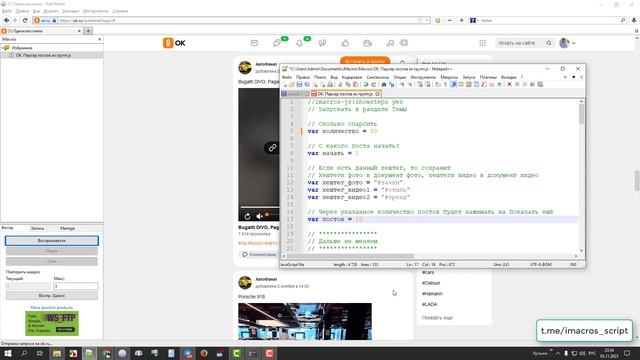The image size is (640, 360).
Task: Click the Комментарии button under video post
Action: (259, 254)
